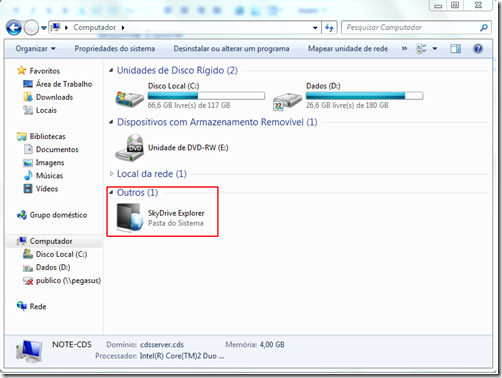Expand breadcrumb arrow after Computador
502x378 pixels.
123,28
